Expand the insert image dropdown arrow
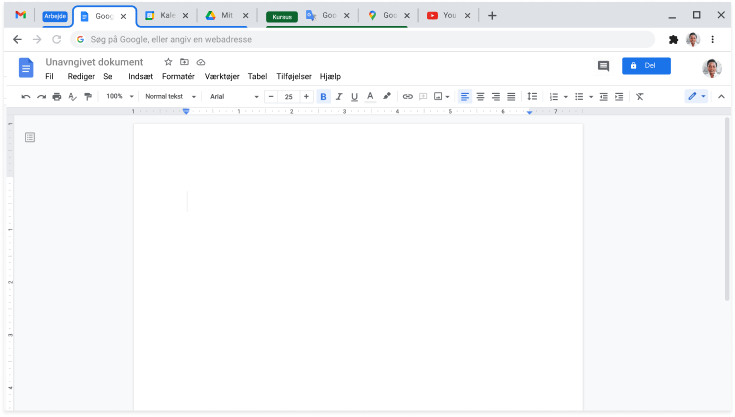 click(x=448, y=97)
